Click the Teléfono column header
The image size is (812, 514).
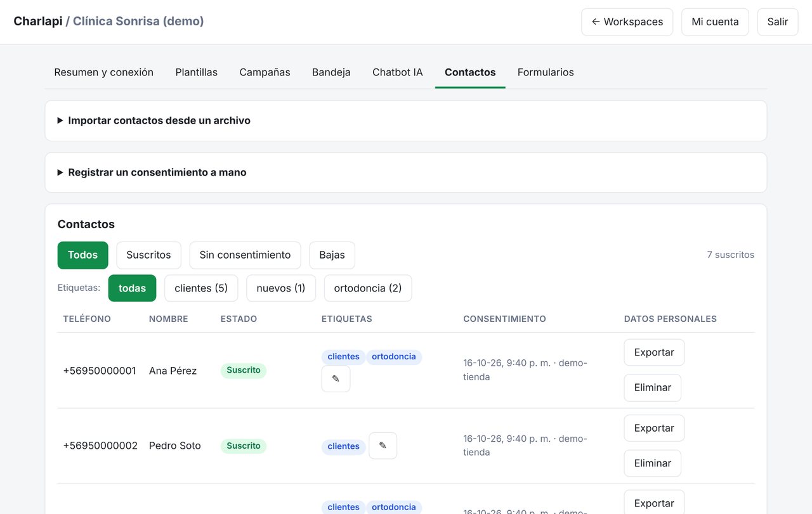click(x=87, y=319)
